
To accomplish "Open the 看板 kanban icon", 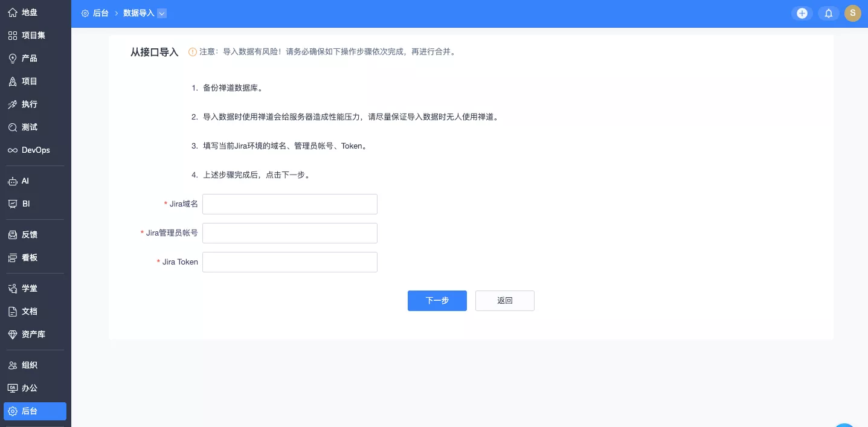I will point(12,258).
